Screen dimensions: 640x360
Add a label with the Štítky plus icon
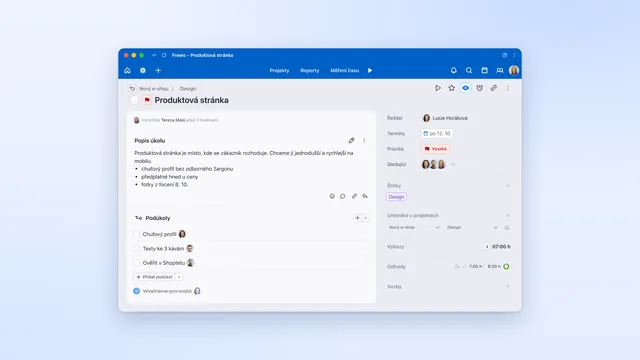click(507, 186)
